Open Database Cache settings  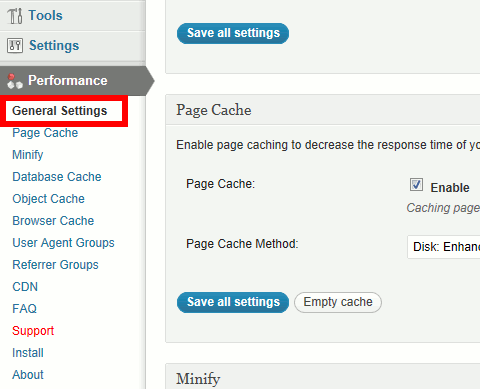[x=57, y=177]
